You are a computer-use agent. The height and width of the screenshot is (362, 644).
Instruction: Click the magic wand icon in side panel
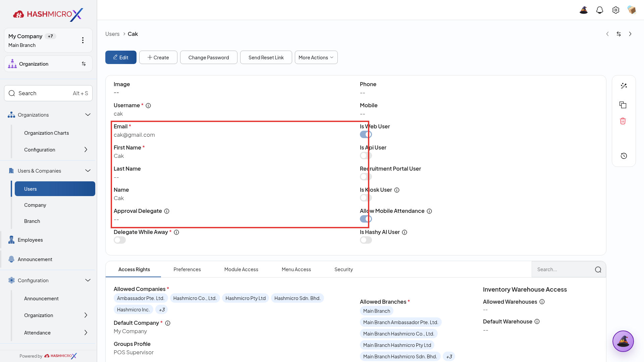point(624,86)
